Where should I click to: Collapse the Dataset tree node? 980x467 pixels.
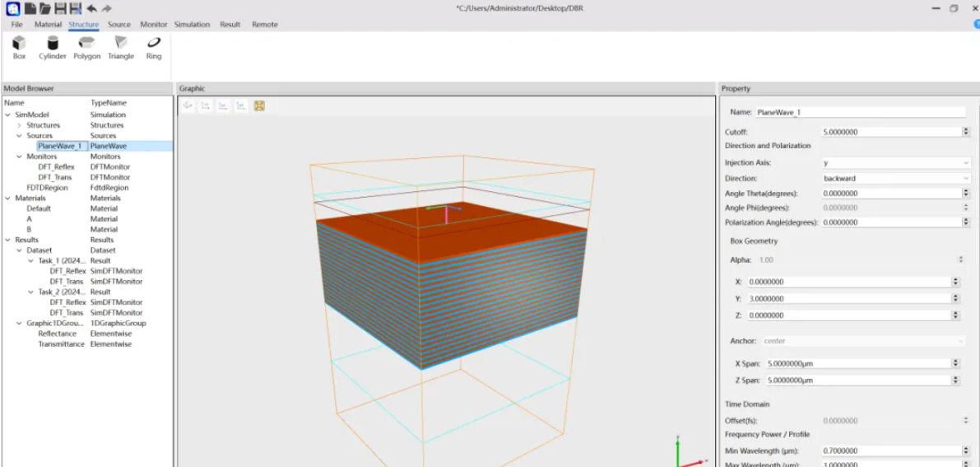click(x=20, y=250)
